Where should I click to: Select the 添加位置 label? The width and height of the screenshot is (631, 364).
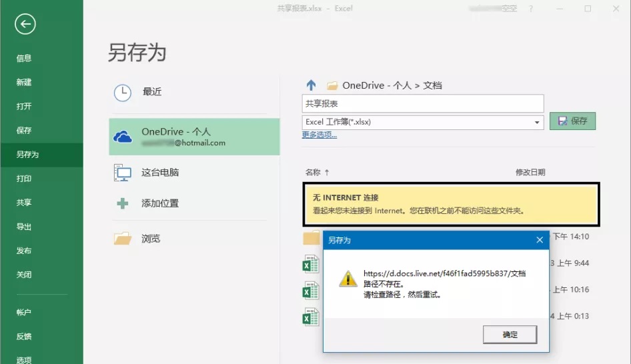pos(160,203)
